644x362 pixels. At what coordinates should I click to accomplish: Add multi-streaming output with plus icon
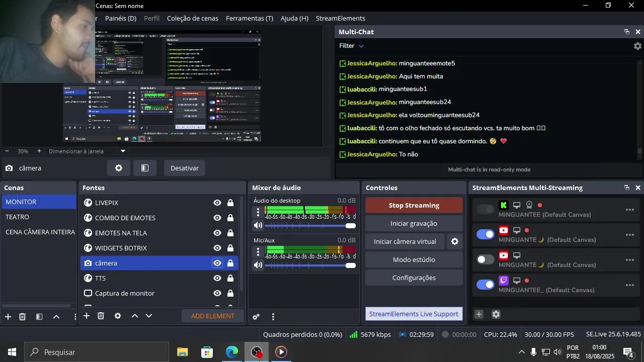pyautogui.click(x=479, y=314)
